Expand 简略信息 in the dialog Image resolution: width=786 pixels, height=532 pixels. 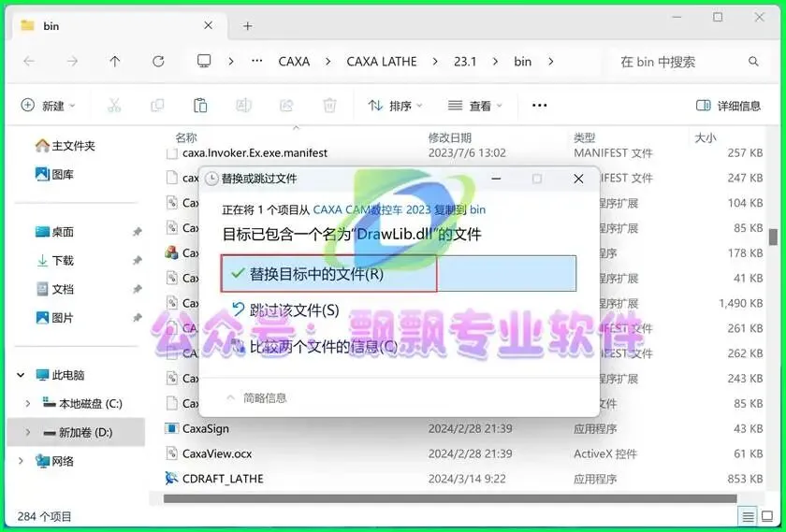coord(256,398)
